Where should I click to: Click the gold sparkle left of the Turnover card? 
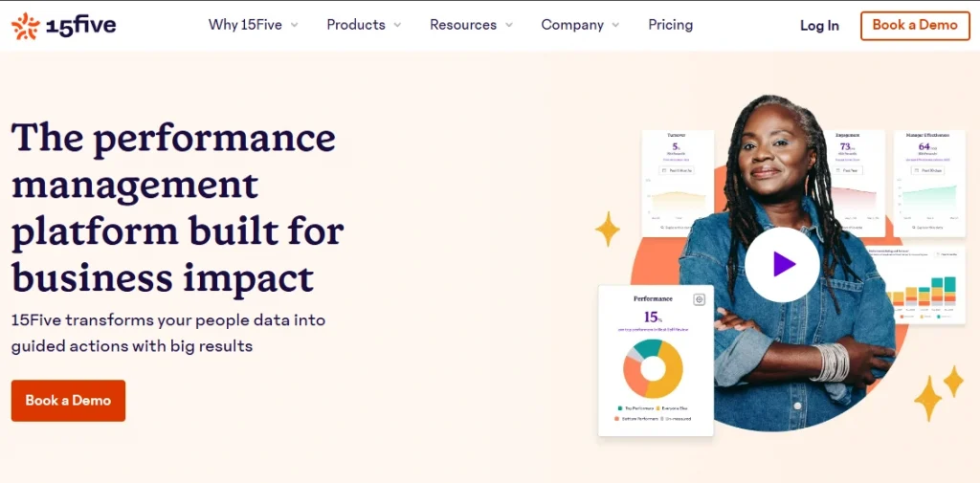607,230
